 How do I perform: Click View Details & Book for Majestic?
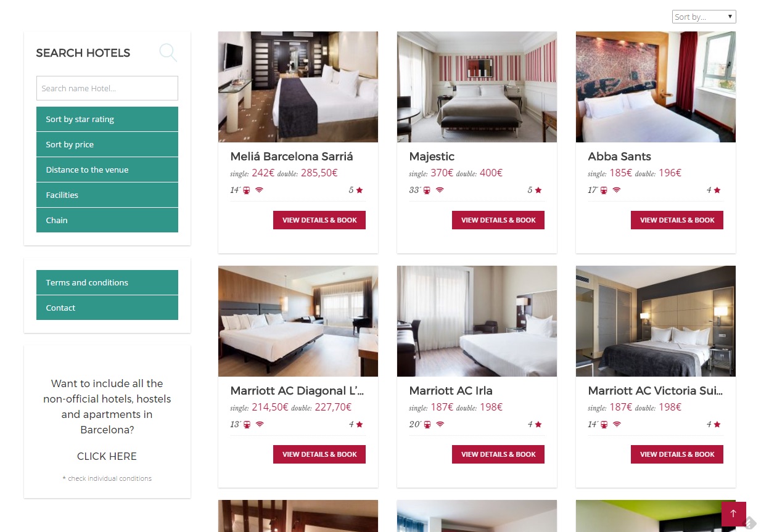498,220
